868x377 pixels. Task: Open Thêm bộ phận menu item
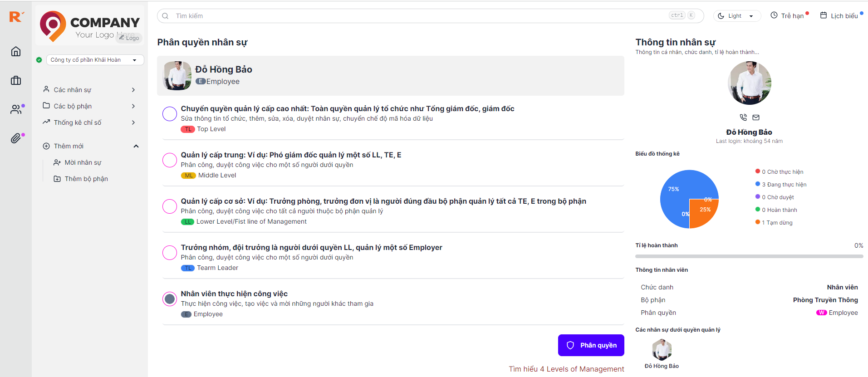(x=86, y=179)
